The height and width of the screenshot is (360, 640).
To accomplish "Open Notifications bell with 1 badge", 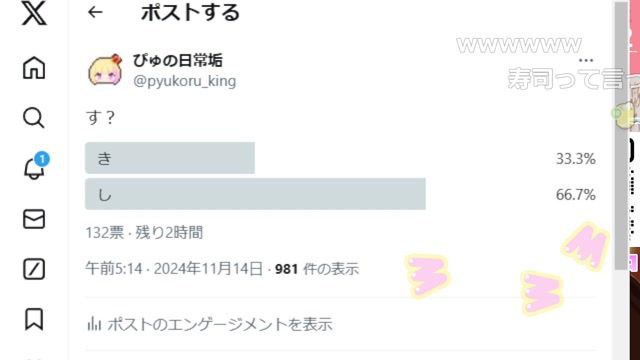I will click(x=35, y=166).
